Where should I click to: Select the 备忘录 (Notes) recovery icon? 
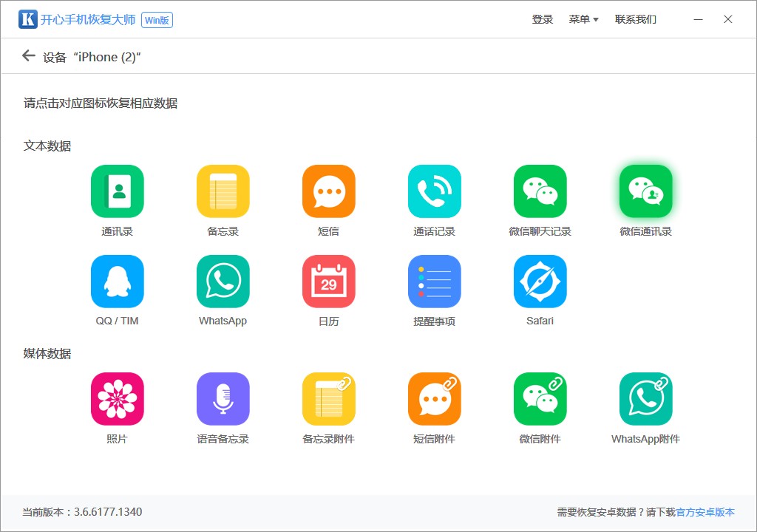223,191
